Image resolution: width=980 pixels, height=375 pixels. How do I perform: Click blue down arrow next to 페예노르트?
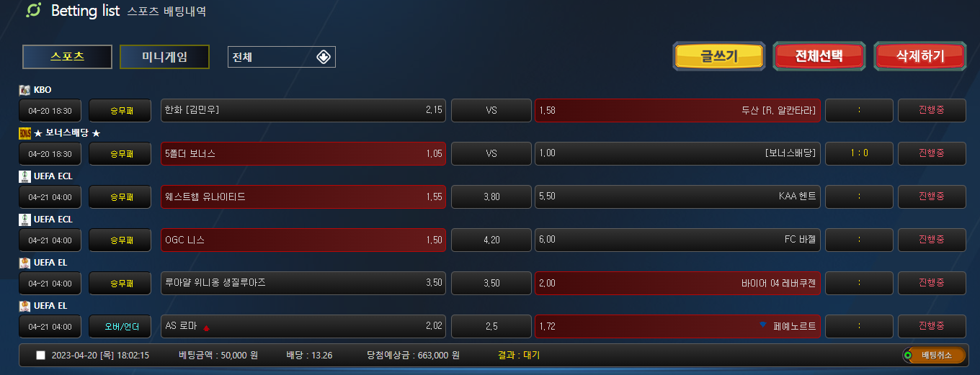coord(763,325)
